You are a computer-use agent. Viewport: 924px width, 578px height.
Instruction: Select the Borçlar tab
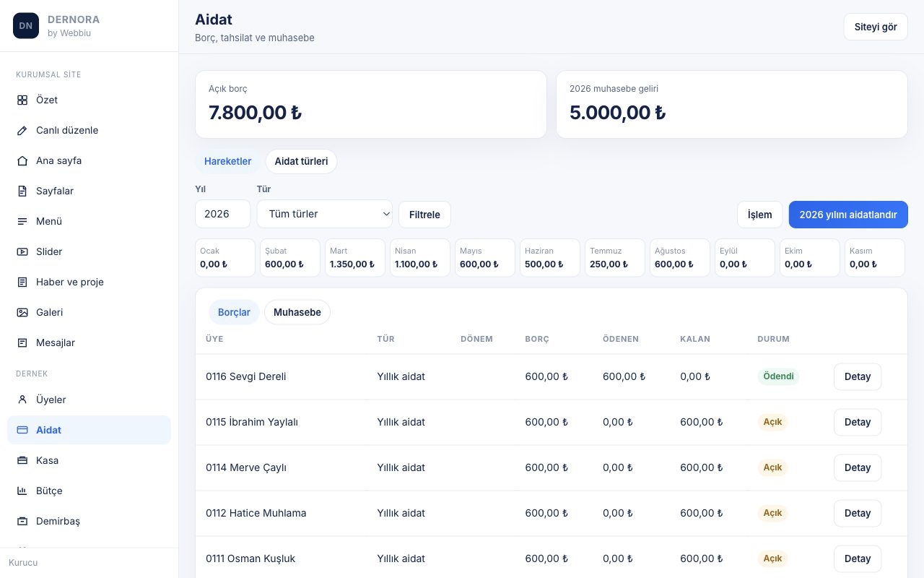(x=234, y=312)
